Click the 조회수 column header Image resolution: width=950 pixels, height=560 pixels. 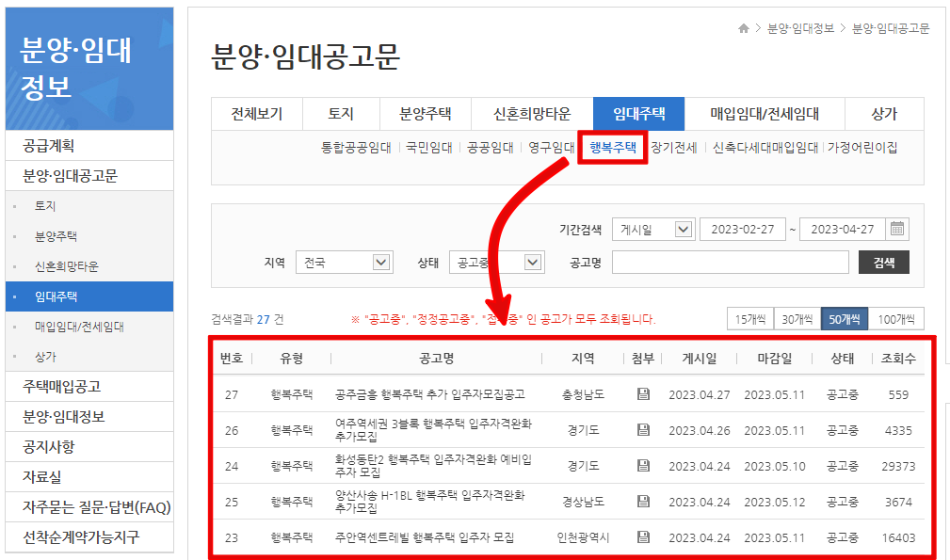898,359
